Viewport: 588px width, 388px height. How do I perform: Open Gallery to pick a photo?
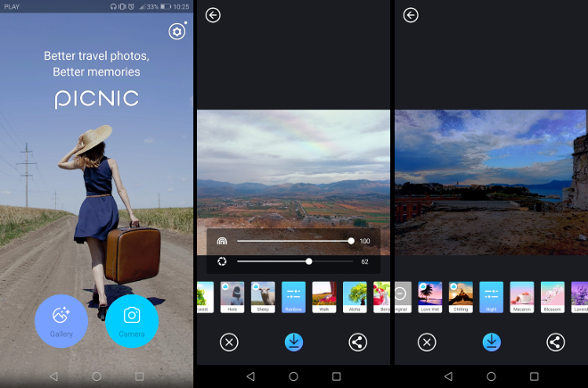pyautogui.click(x=61, y=319)
